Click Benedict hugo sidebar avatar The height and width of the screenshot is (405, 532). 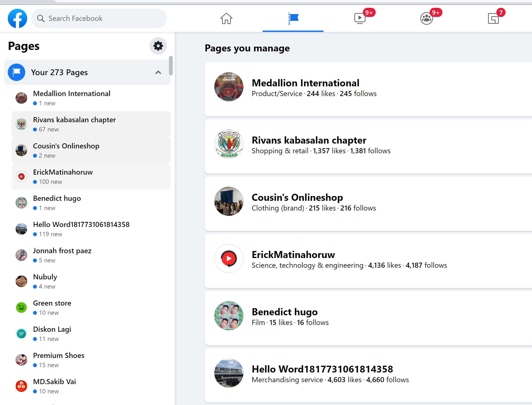click(x=21, y=203)
